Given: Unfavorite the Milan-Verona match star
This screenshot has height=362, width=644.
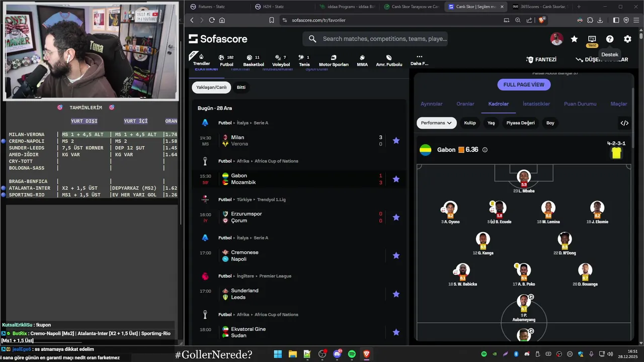Looking at the screenshot, I should coord(396,141).
